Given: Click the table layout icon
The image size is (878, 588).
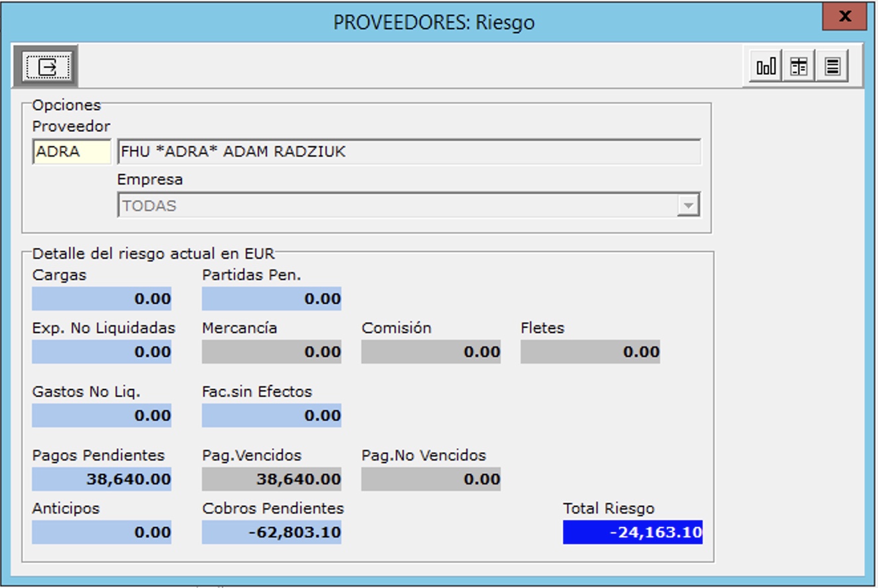Looking at the screenshot, I should [799, 66].
